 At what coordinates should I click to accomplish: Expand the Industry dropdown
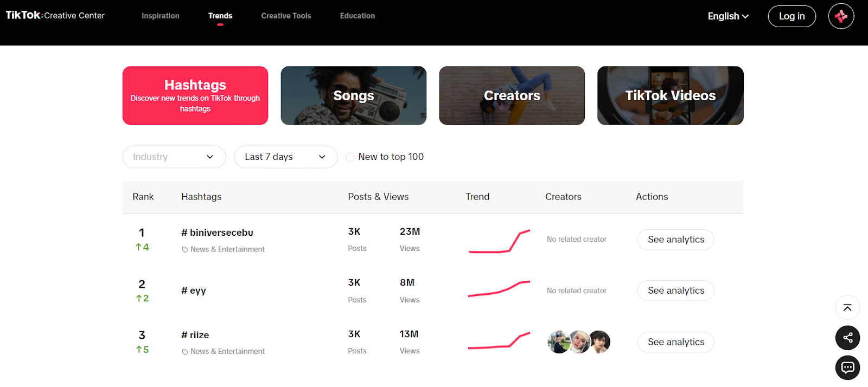(x=174, y=157)
